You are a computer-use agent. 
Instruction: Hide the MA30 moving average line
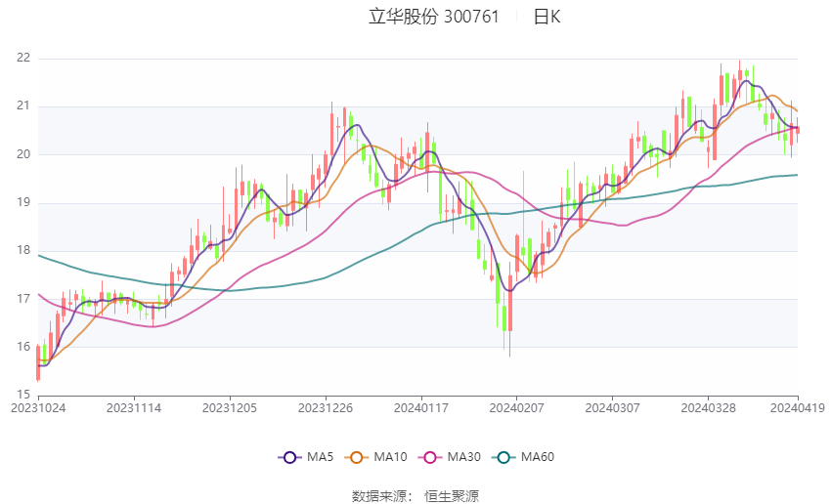[x=450, y=457]
